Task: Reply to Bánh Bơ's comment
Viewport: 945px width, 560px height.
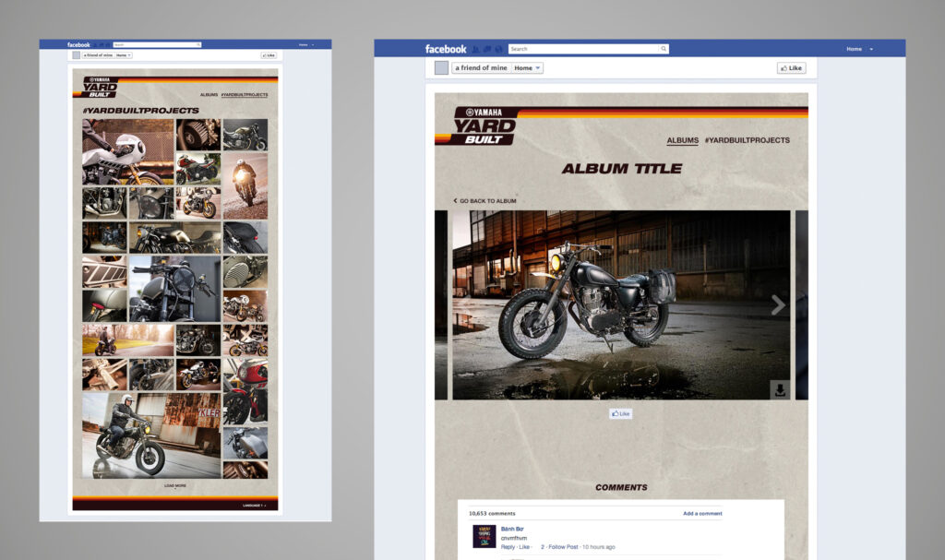Action: click(508, 547)
